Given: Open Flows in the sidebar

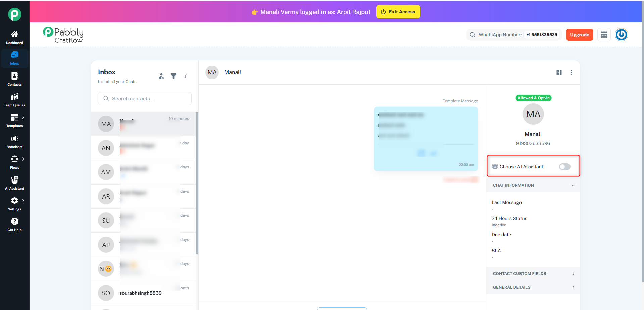Looking at the screenshot, I should 14,162.
